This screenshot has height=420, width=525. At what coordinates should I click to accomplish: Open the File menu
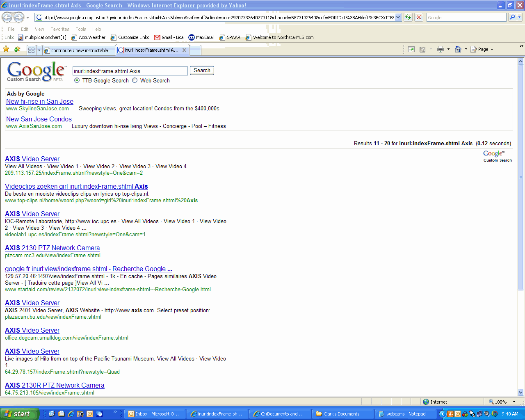(11, 29)
